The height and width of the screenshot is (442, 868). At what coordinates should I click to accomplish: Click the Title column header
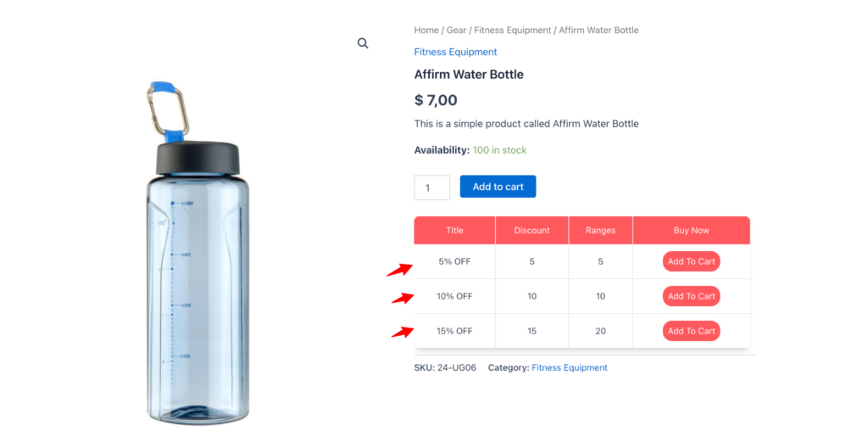(454, 230)
